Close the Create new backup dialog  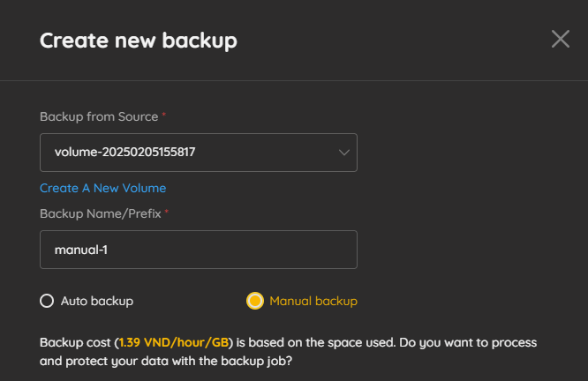coord(561,39)
